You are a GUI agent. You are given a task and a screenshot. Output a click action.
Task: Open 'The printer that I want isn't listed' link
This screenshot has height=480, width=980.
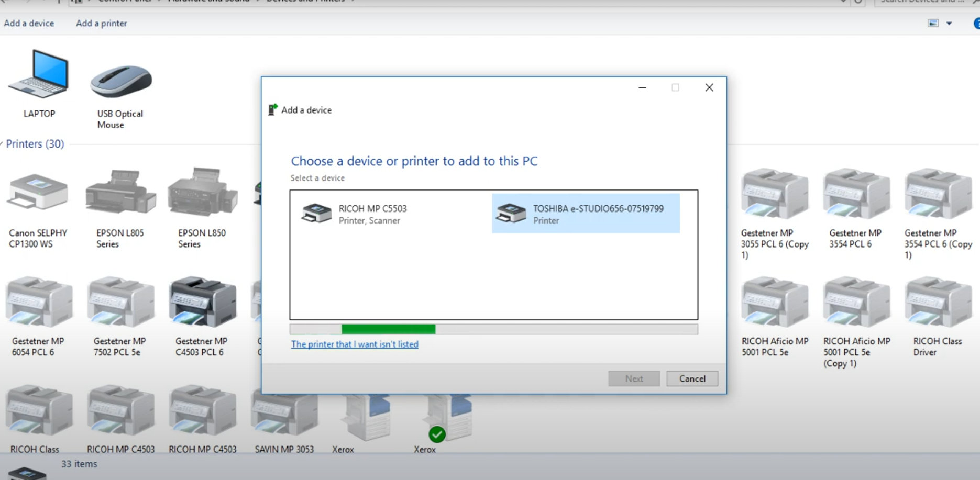click(355, 344)
